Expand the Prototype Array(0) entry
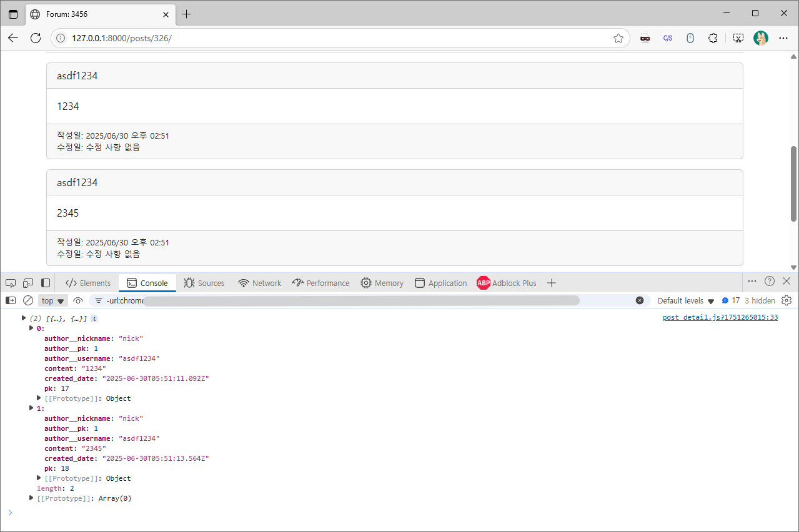Screen dimensions: 799x532 [32, 498]
